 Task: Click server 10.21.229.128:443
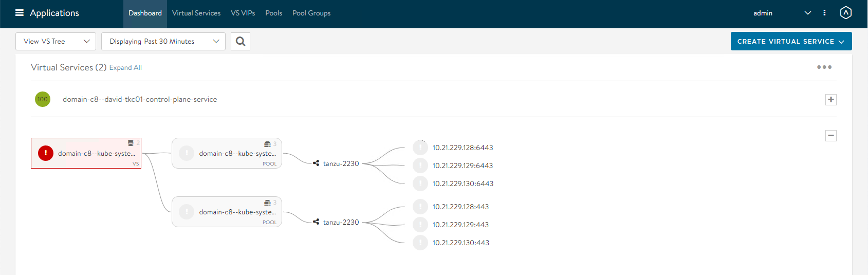point(460,207)
